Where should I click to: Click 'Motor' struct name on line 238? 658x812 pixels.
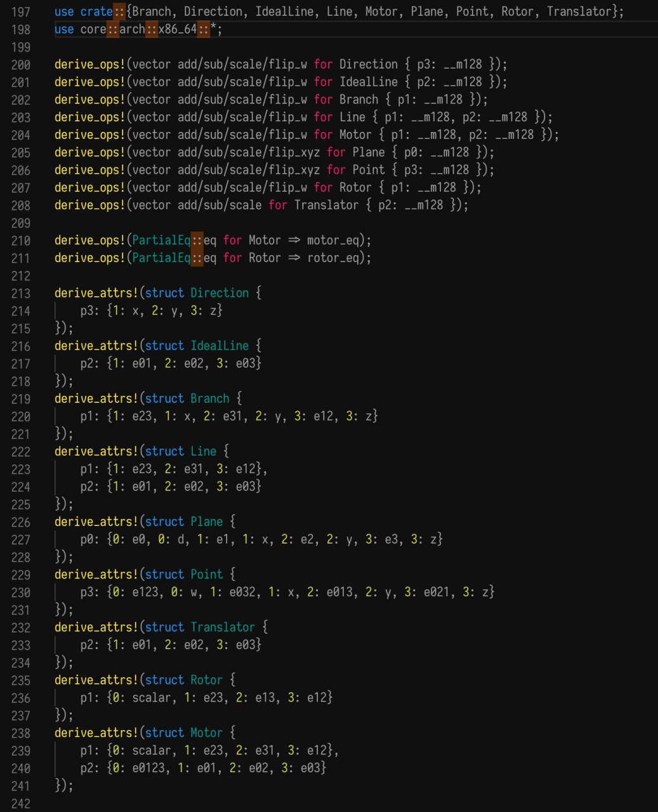[207, 733]
